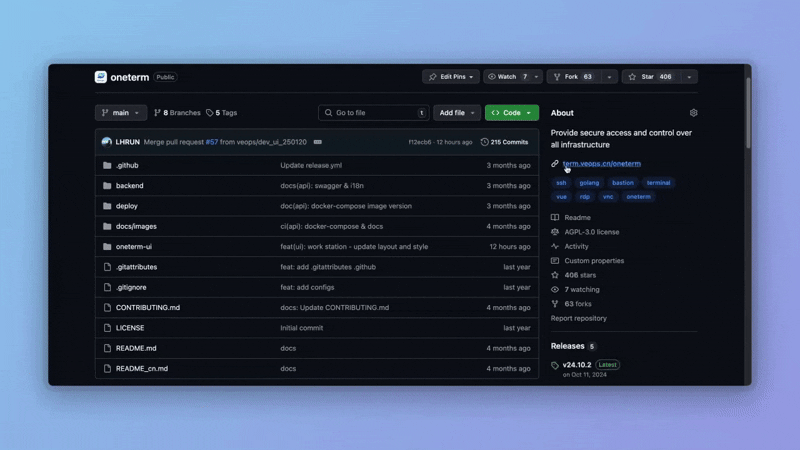Screen dimensions: 800x450
Task: Click the Edit Pins button
Action: (x=450, y=77)
